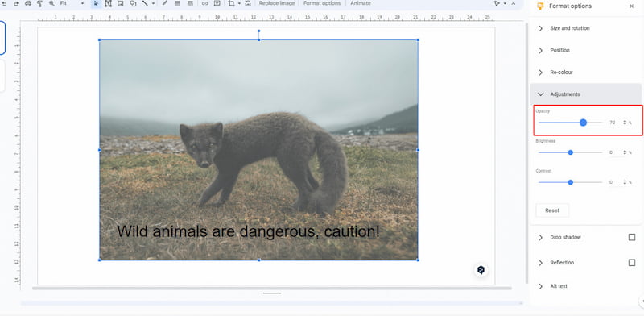Viewport: 644px width, 316px height.
Task: Click the Contrast value stepper arrows
Action: 625,182
